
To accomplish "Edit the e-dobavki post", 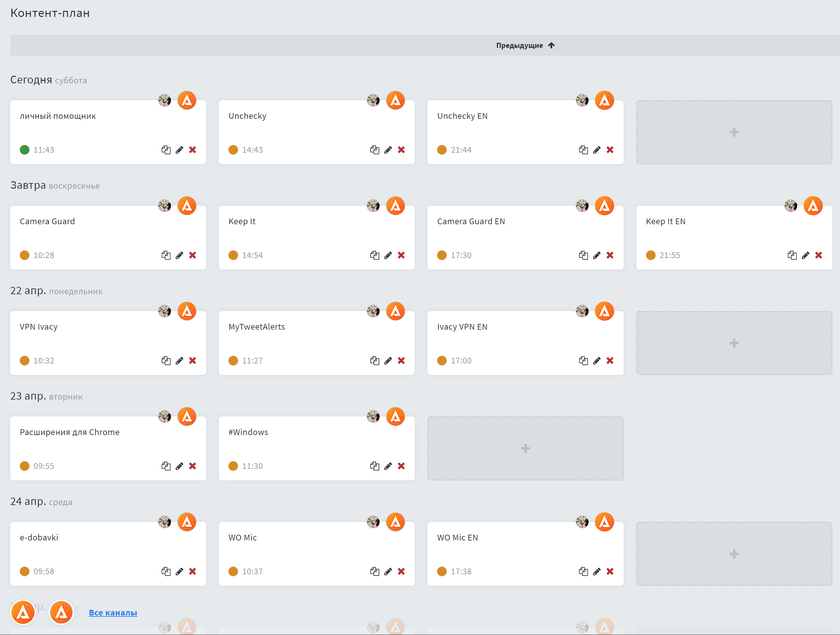I will (x=179, y=572).
